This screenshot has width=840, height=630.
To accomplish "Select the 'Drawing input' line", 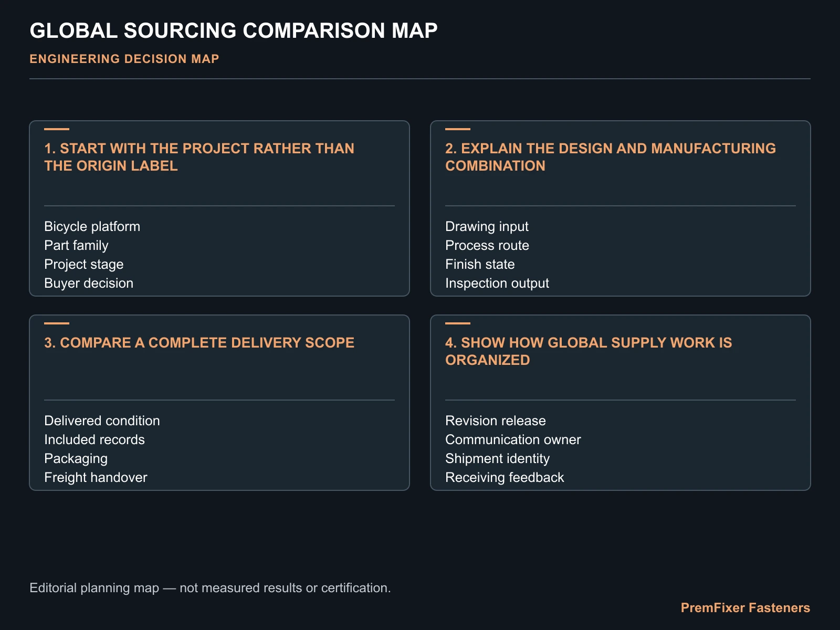I will (x=487, y=226).
